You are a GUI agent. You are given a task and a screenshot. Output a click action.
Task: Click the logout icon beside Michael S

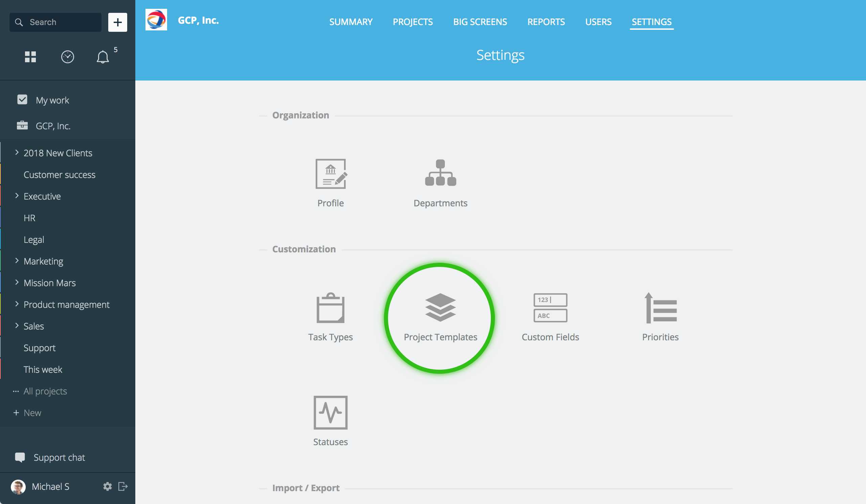tap(123, 486)
